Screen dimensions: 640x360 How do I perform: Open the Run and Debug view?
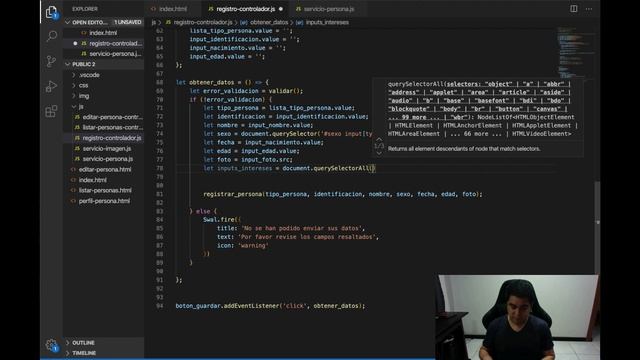tap(51, 86)
